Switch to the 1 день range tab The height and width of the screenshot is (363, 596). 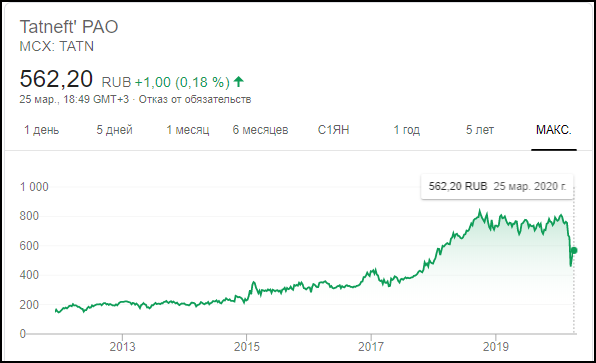coord(41,130)
